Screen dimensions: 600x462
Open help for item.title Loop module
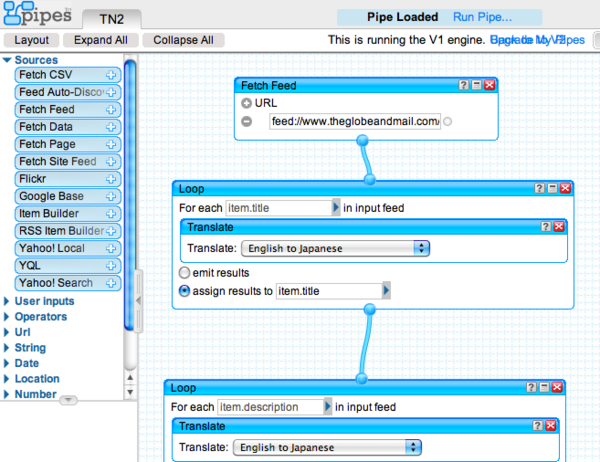pos(540,188)
